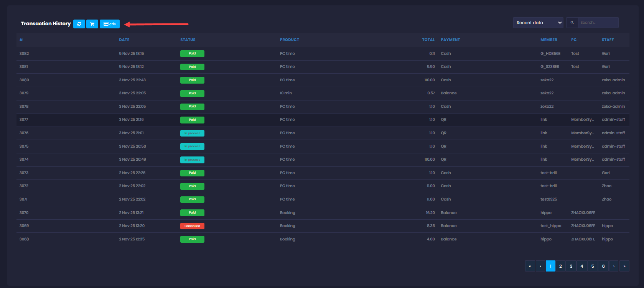Go to first page using double-left arrow
644x288 pixels.
[530, 266]
